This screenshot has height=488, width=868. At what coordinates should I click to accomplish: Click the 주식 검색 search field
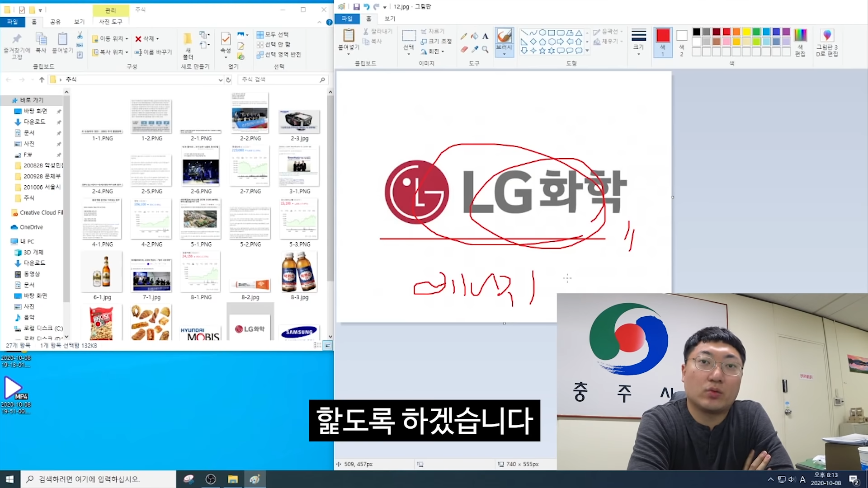[283, 80]
